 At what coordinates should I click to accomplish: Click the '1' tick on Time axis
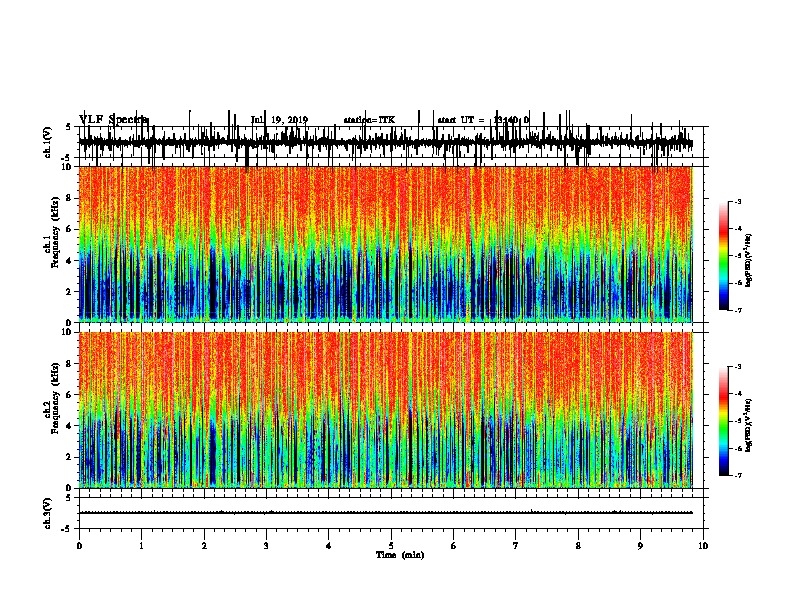coord(141,546)
